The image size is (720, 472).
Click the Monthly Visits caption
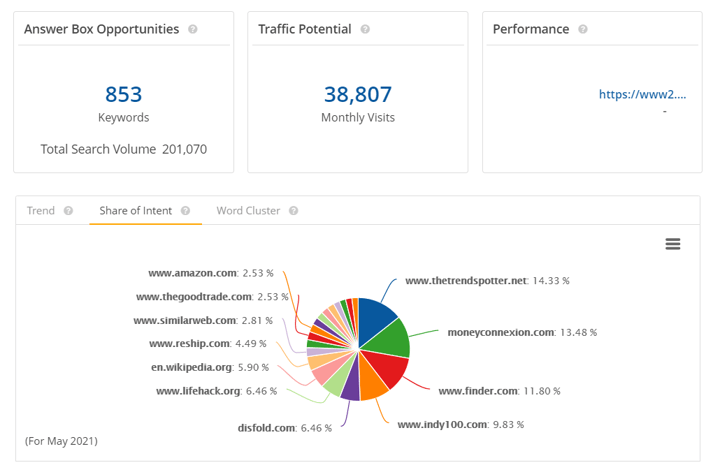click(x=358, y=118)
